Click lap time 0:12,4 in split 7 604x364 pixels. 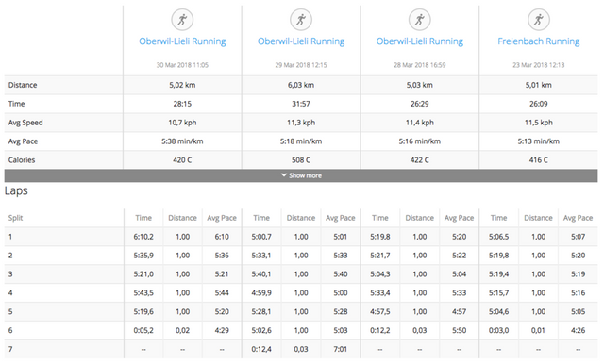(x=261, y=349)
